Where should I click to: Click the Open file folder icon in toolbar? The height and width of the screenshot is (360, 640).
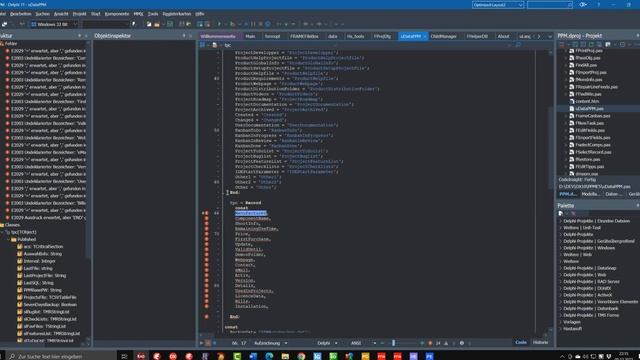[157, 24]
